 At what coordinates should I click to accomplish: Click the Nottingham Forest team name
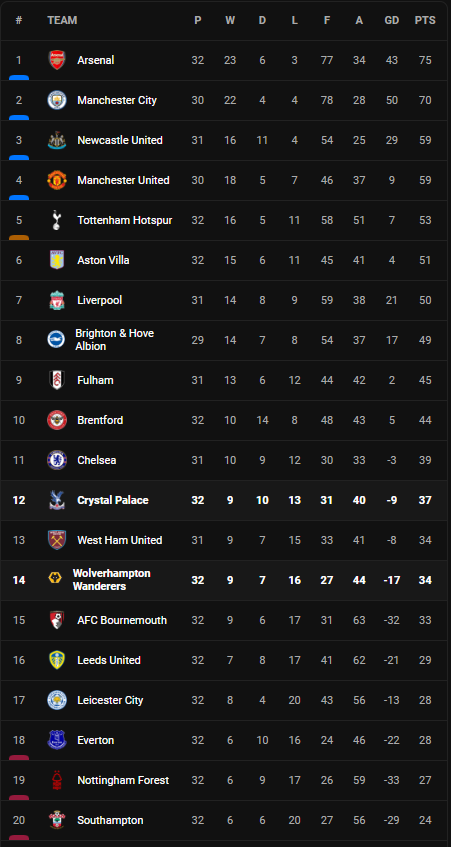pyautogui.click(x=123, y=779)
